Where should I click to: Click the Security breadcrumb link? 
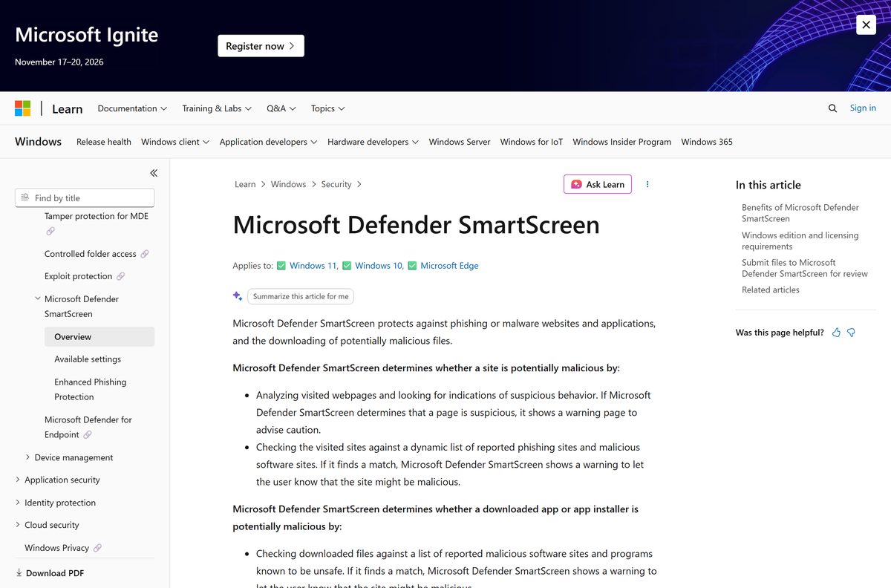coord(336,184)
